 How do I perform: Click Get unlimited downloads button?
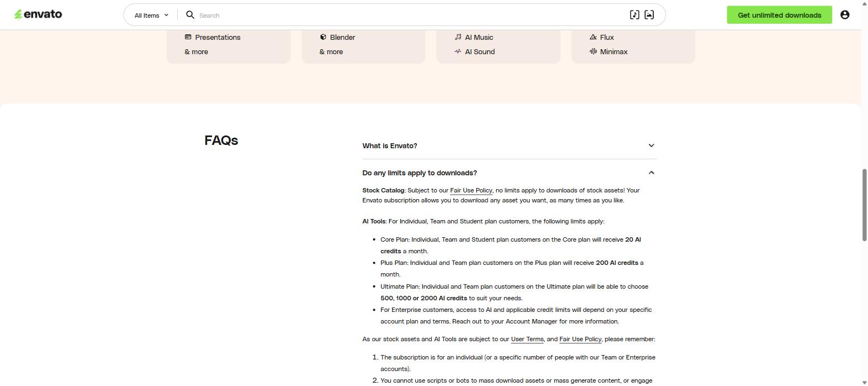(779, 15)
